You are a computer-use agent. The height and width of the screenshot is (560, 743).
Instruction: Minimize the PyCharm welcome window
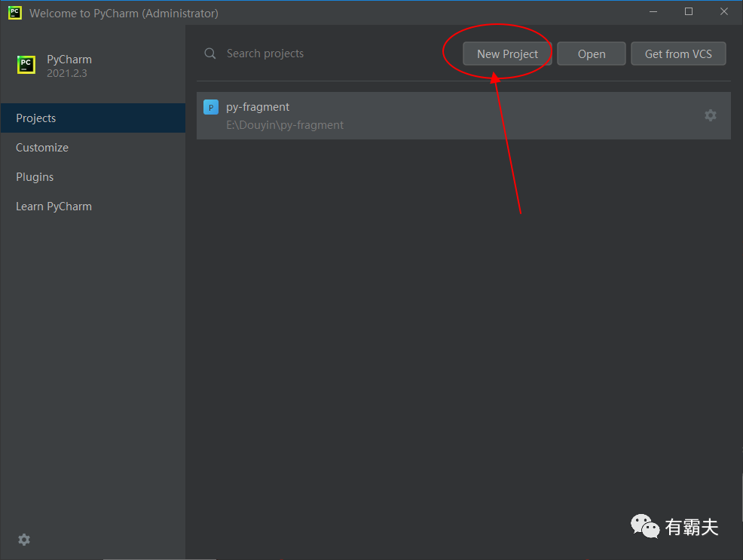tap(653, 12)
